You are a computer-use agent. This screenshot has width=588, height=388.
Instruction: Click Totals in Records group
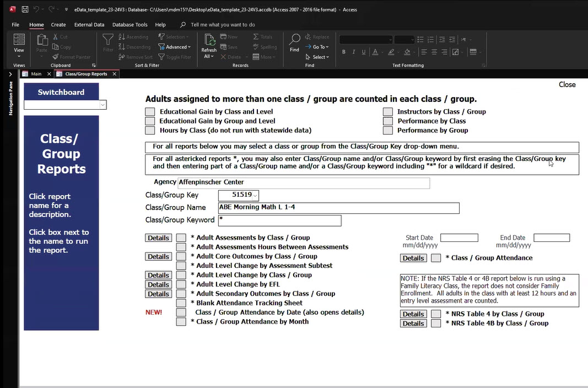[262, 37]
